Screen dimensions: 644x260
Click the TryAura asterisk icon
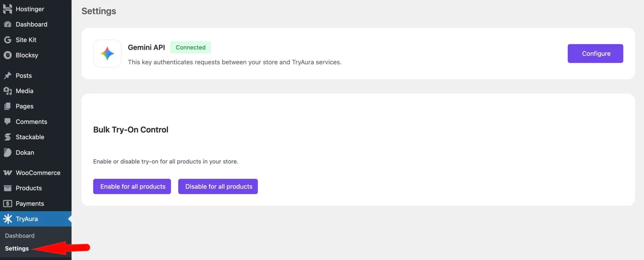pos(7,219)
